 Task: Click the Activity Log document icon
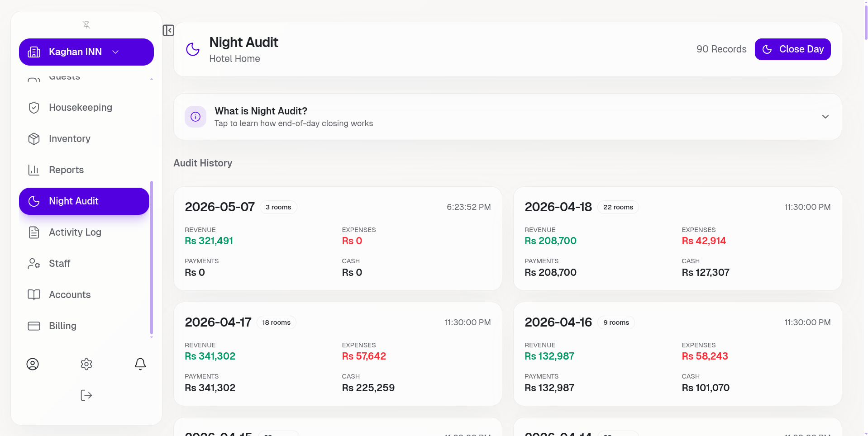(x=34, y=232)
